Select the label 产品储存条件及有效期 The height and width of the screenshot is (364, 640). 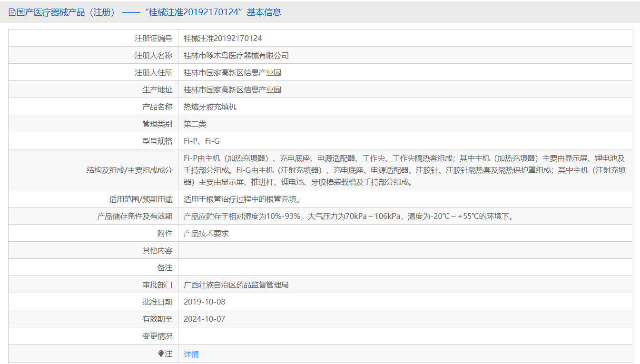(x=135, y=216)
